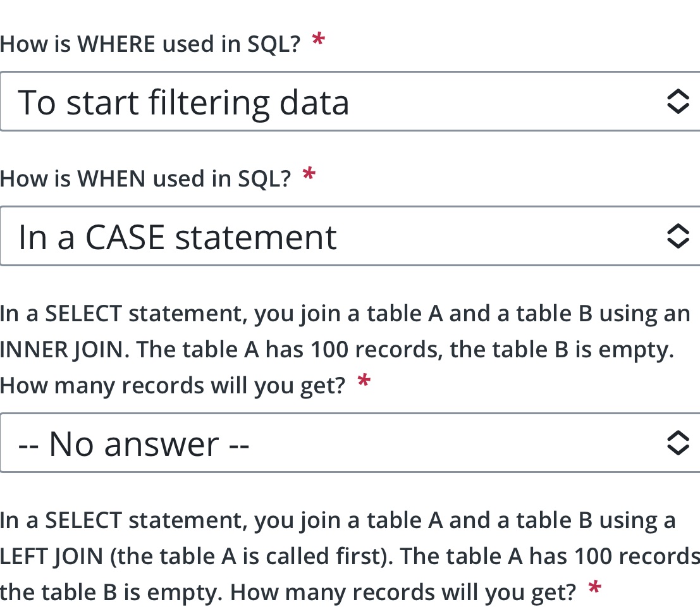The width and height of the screenshot is (700, 609).
Task: Click the red asterisk beside WHEN question
Action: tap(308, 175)
